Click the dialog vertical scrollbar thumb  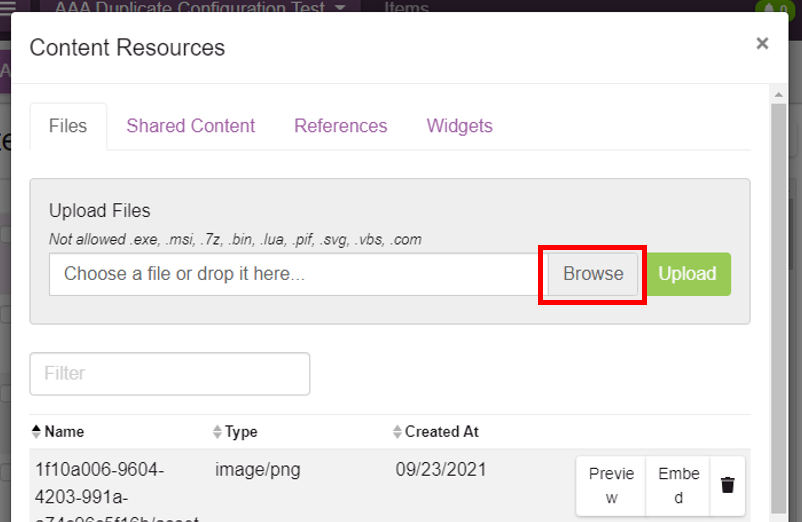tap(778, 308)
